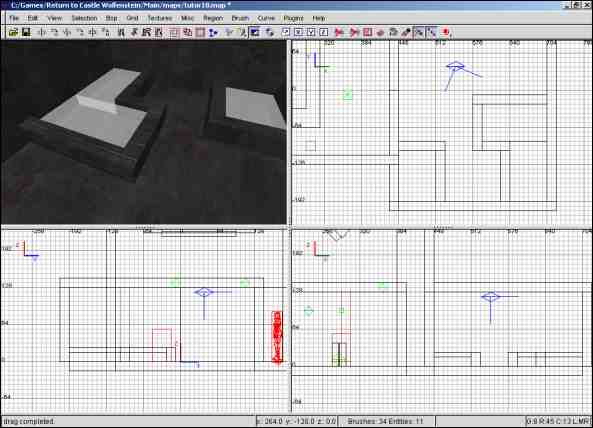Open the Textures menu

coord(160,18)
